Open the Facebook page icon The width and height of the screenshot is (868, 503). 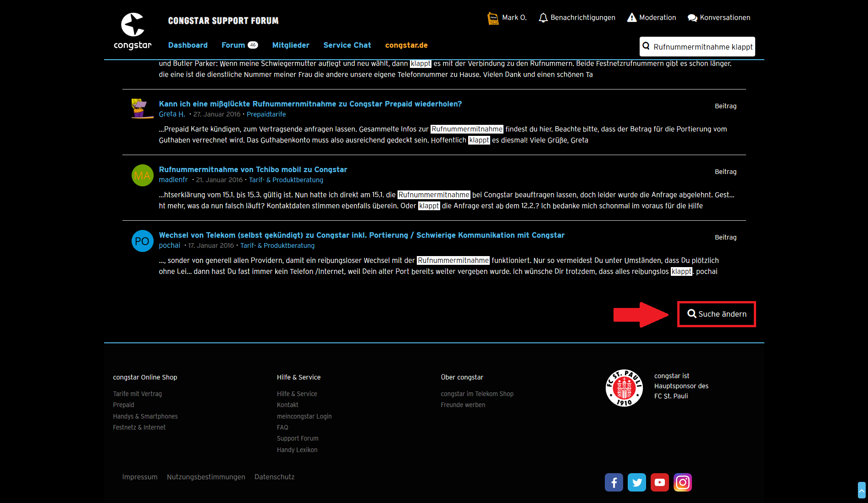[x=614, y=482]
